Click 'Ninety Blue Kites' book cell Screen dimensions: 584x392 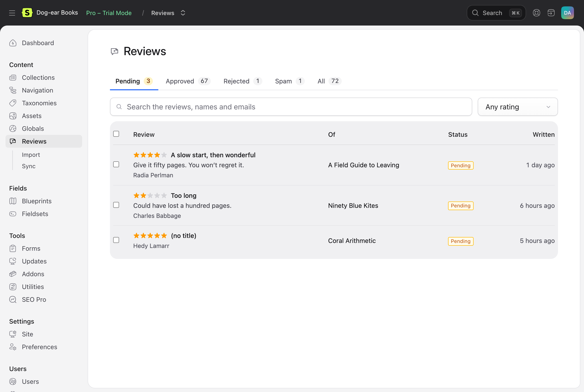(353, 206)
